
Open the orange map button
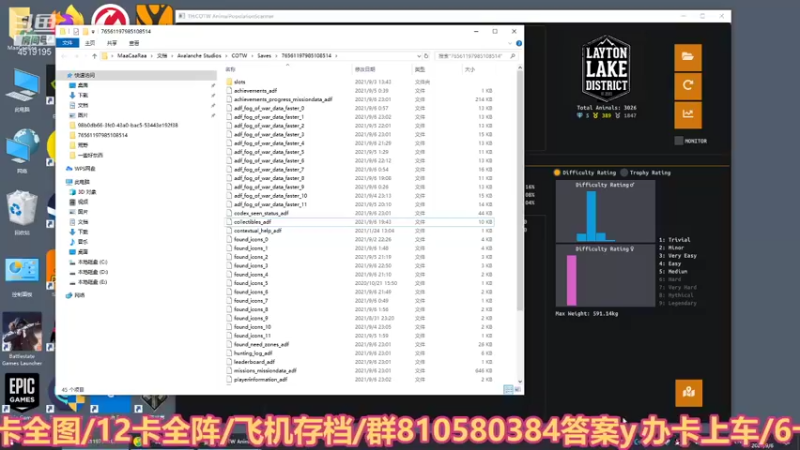688,392
